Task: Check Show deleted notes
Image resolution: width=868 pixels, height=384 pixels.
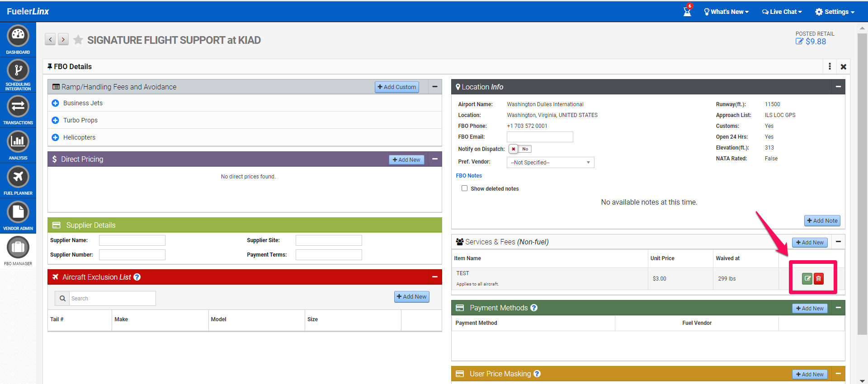Action: pos(464,188)
